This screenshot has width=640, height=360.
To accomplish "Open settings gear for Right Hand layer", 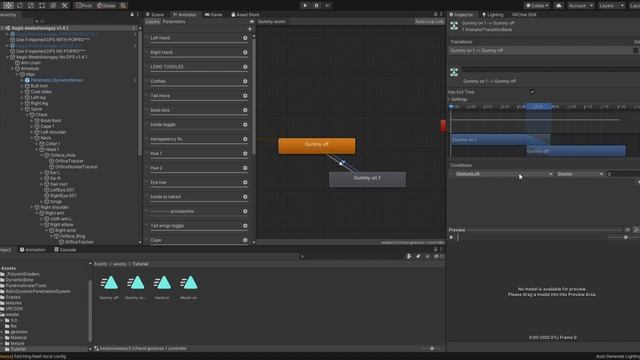I will (x=245, y=52).
